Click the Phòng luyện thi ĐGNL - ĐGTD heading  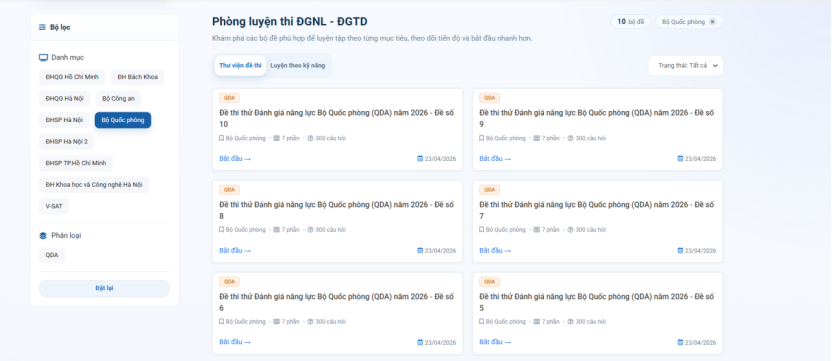point(290,22)
